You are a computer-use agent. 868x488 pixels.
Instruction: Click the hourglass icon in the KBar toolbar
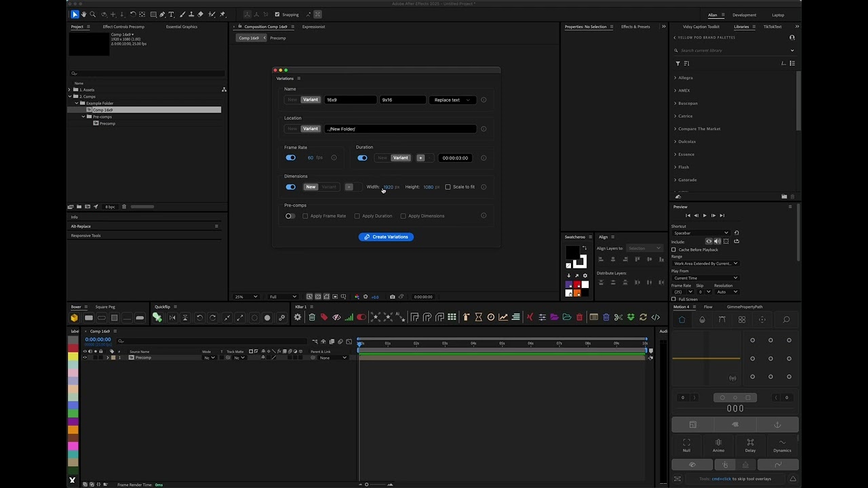pos(478,317)
